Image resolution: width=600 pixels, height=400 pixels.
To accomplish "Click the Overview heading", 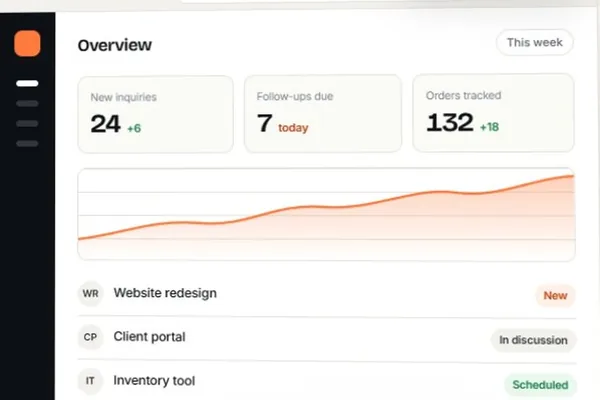I will [115, 45].
